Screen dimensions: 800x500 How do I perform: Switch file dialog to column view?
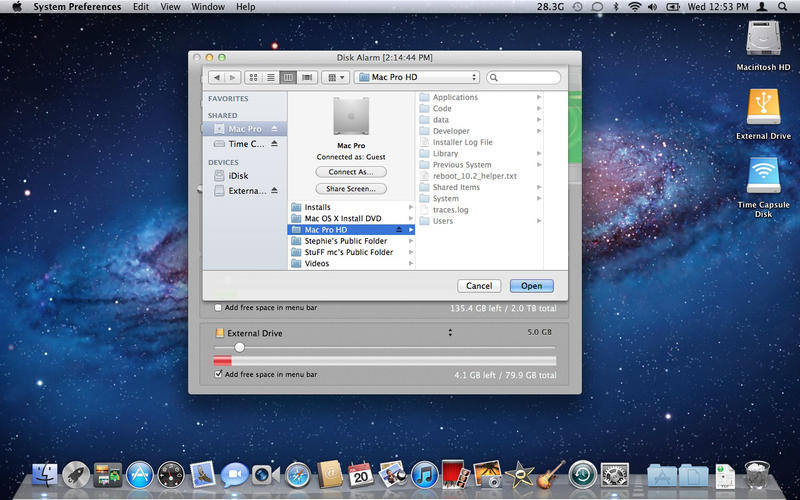click(x=288, y=78)
